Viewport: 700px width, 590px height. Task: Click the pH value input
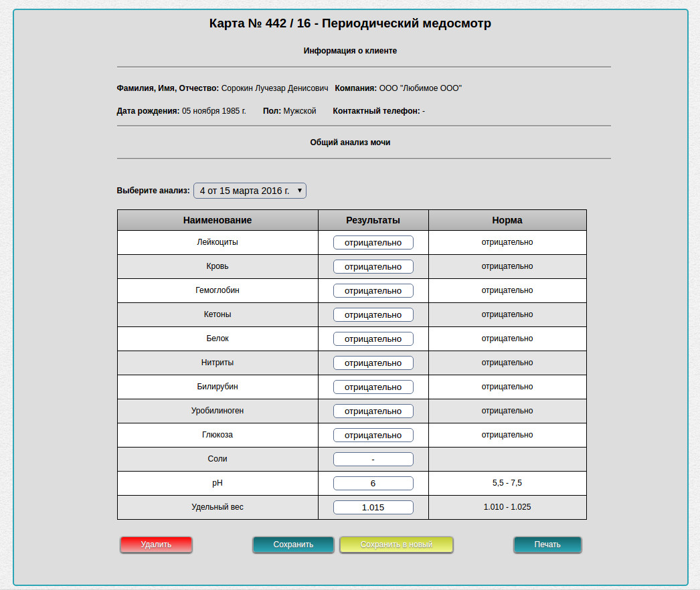(x=373, y=484)
